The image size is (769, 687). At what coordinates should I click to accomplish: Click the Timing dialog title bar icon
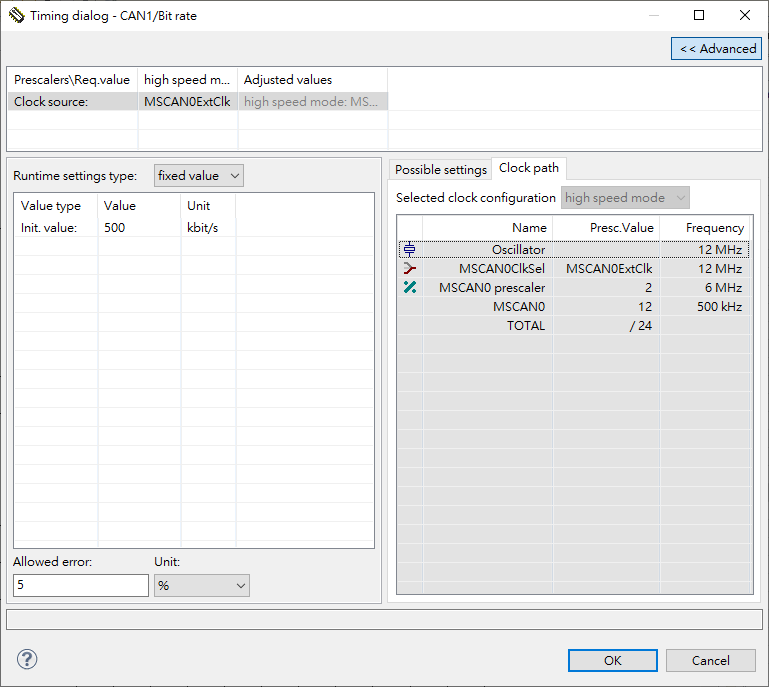click(16, 16)
